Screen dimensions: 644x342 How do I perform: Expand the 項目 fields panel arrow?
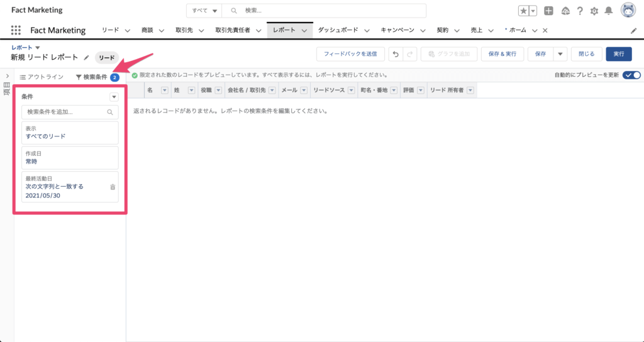pyautogui.click(x=8, y=76)
